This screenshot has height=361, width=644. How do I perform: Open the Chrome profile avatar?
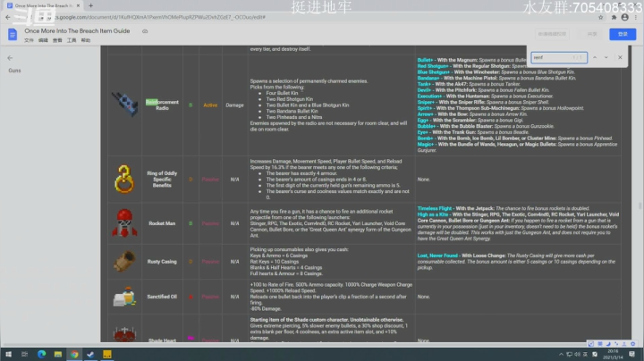[624, 17]
